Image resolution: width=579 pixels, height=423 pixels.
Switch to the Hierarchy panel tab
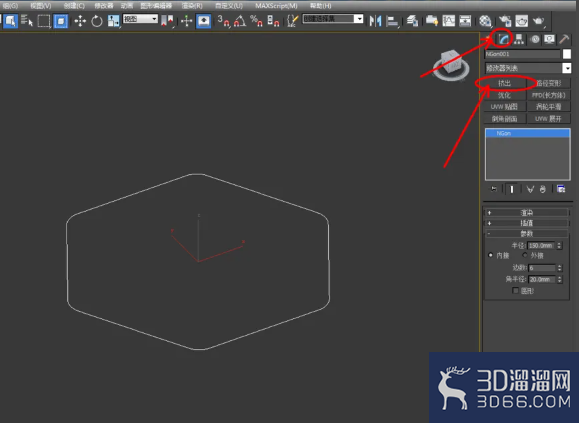coord(519,39)
